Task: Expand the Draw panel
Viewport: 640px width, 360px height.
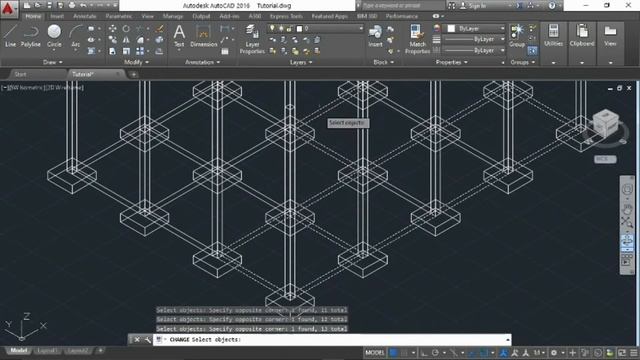Action: 52,62
